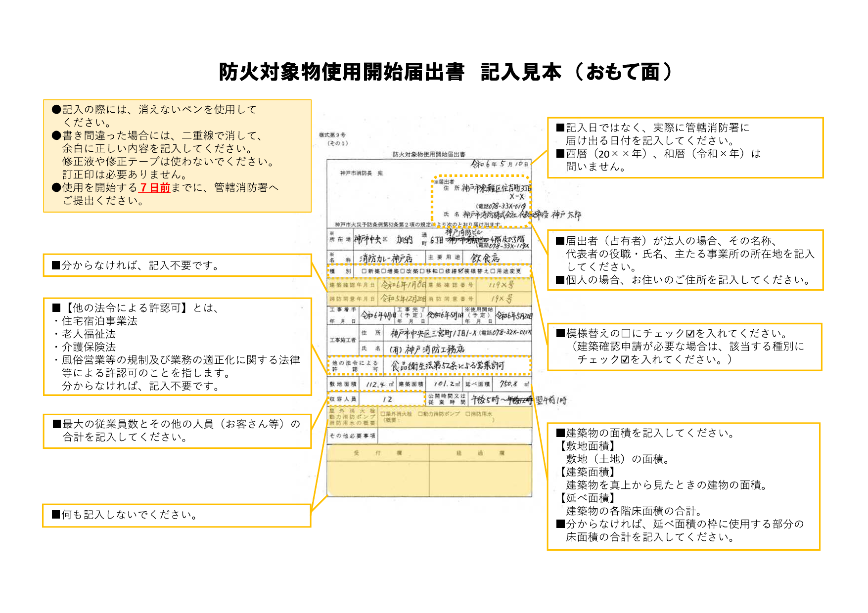Tick the 修繕 checkbox in the 種別 row
Image resolution: width=868 pixels, height=613 pixels.
click(441, 271)
